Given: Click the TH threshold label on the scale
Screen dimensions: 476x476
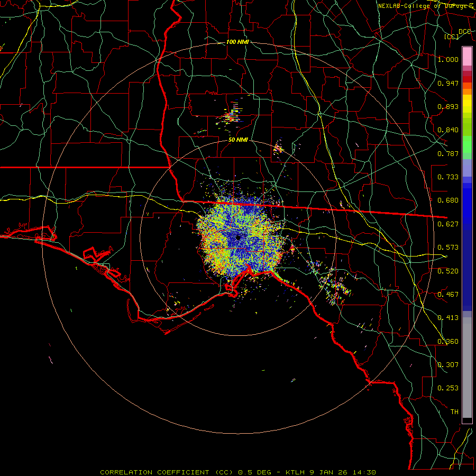Looking at the screenshot, I should (454, 412).
